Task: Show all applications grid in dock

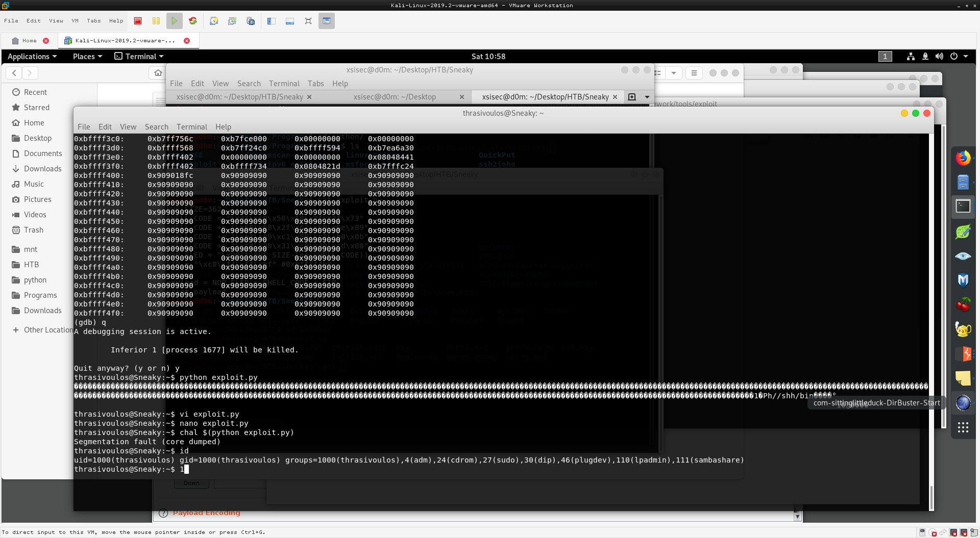Action: point(963,427)
